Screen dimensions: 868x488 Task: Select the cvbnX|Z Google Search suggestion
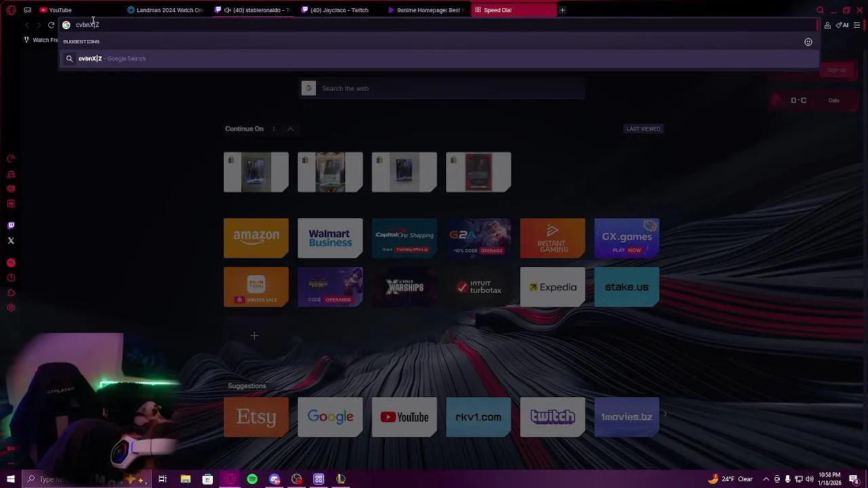(x=438, y=58)
